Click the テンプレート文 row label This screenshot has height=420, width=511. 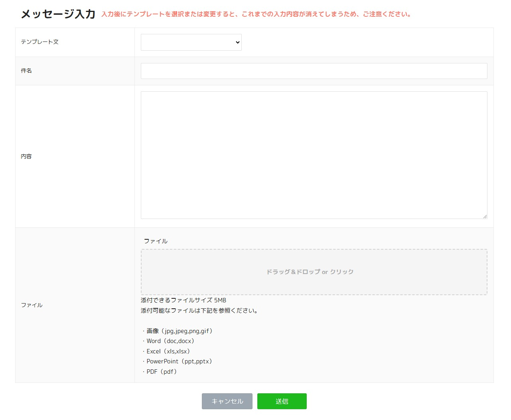tap(40, 42)
